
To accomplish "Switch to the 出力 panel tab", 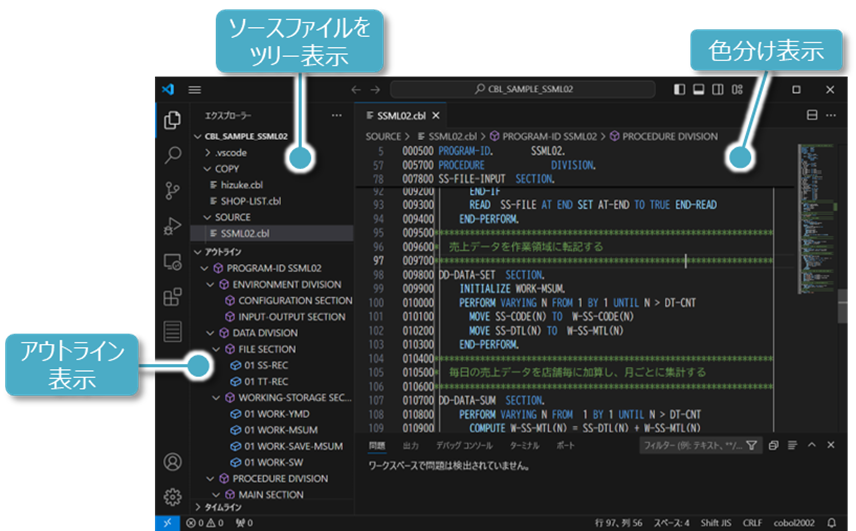I will (410, 445).
